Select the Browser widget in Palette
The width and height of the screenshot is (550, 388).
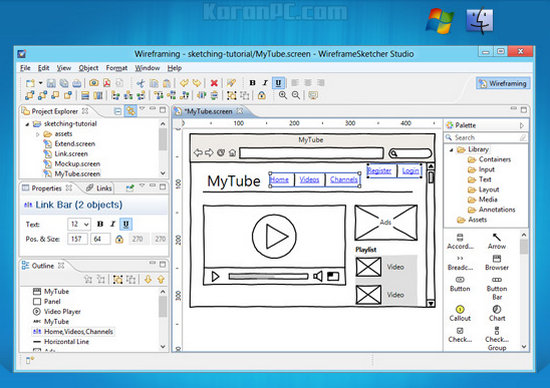pos(497,262)
